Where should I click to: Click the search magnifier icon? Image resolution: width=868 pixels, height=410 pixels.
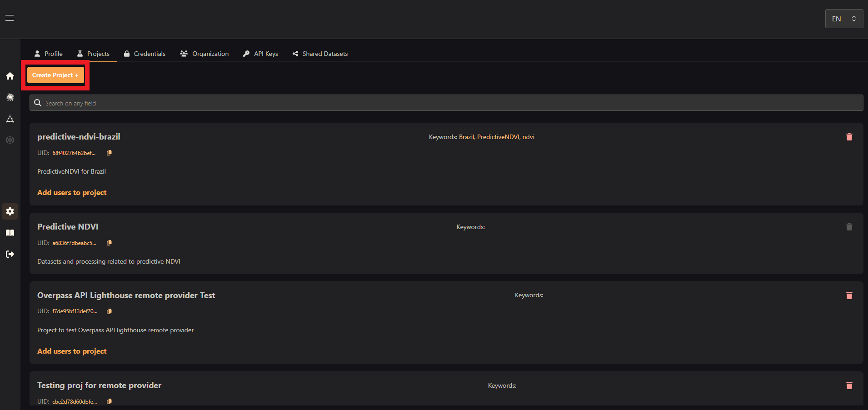pos(38,103)
